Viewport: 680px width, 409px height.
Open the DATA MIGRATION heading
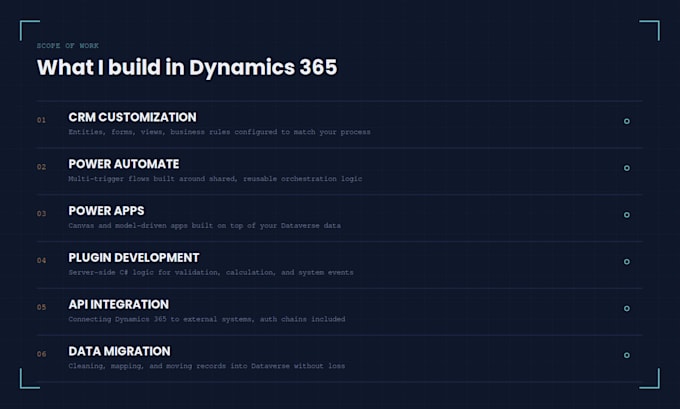(x=119, y=351)
